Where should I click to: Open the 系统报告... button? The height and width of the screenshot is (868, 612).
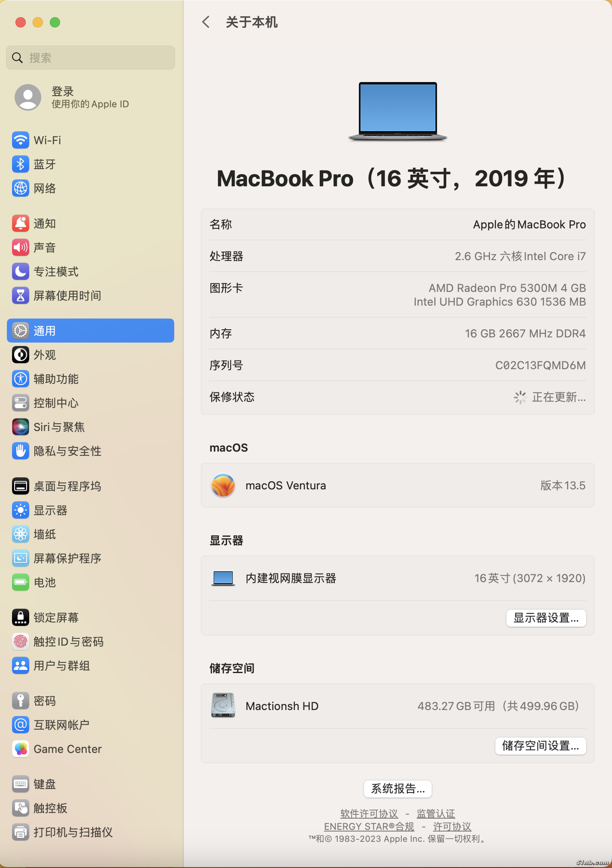[397, 789]
